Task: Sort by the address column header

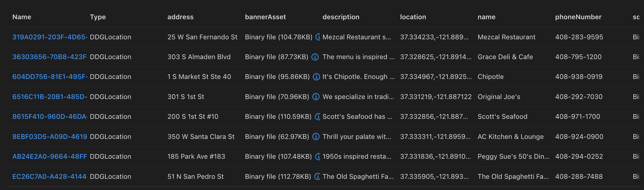Action: tap(180, 17)
